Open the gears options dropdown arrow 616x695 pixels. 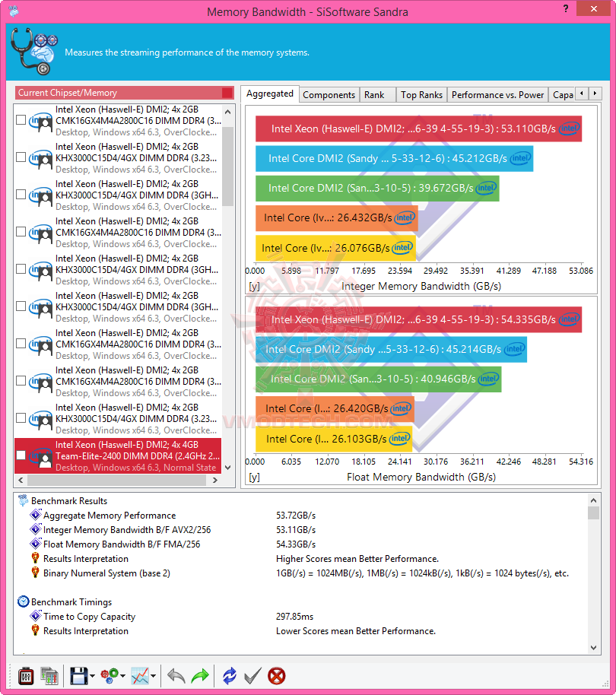[x=122, y=676]
